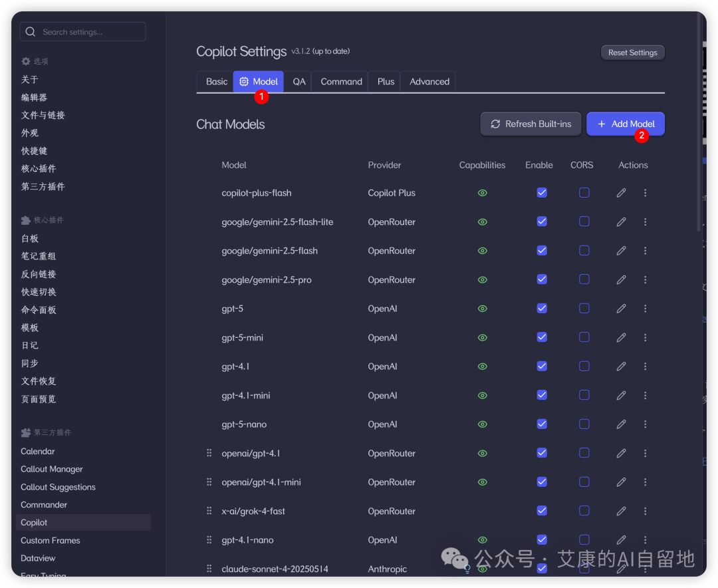Open more actions for gpt-4.1-nano
This screenshot has height=588, width=718.
[645, 539]
